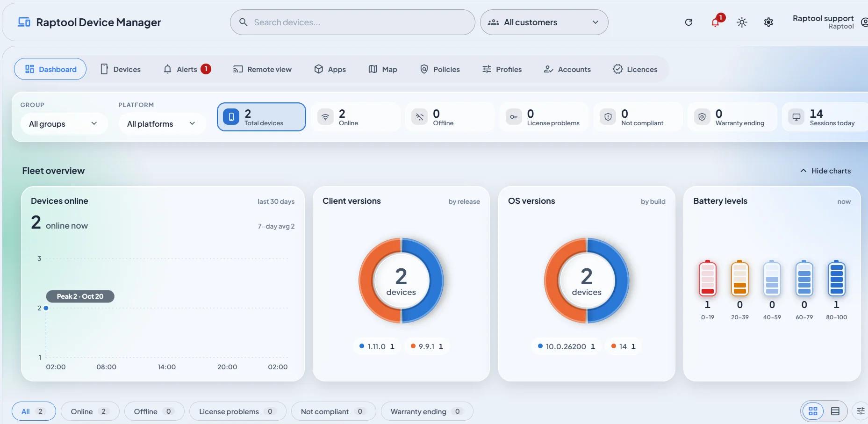Click the Sessions today monitor icon
This screenshot has height=424, width=868.
click(x=796, y=117)
